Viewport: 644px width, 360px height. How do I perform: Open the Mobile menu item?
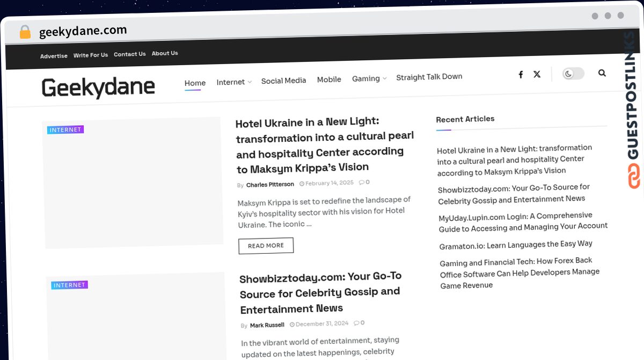tap(329, 80)
